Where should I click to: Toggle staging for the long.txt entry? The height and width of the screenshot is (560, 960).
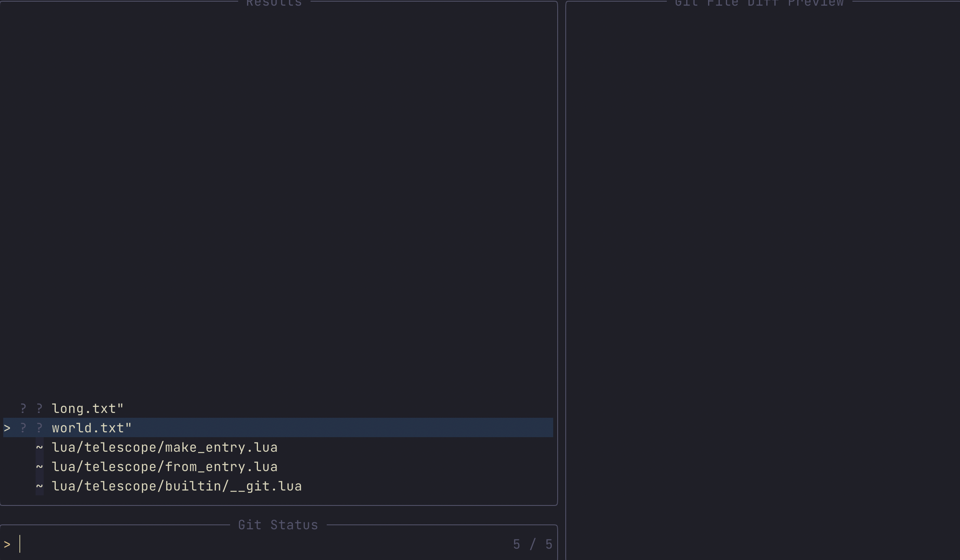tap(87, 408)
